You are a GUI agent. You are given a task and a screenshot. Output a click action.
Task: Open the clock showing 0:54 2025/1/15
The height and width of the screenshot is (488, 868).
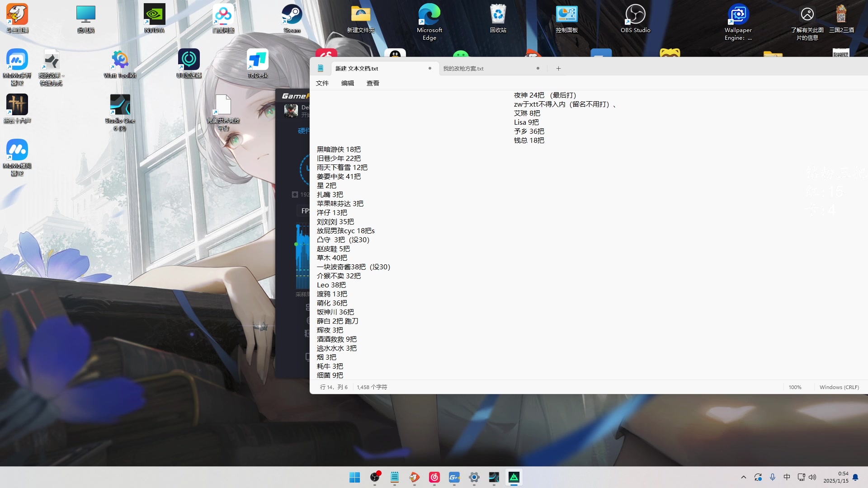click(x=836, y=477)
